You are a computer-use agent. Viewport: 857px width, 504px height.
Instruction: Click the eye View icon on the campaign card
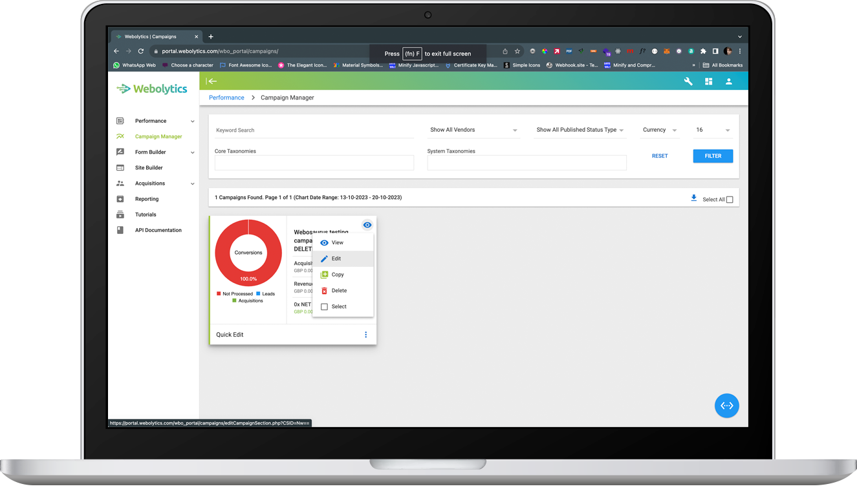tap(367, 224)
